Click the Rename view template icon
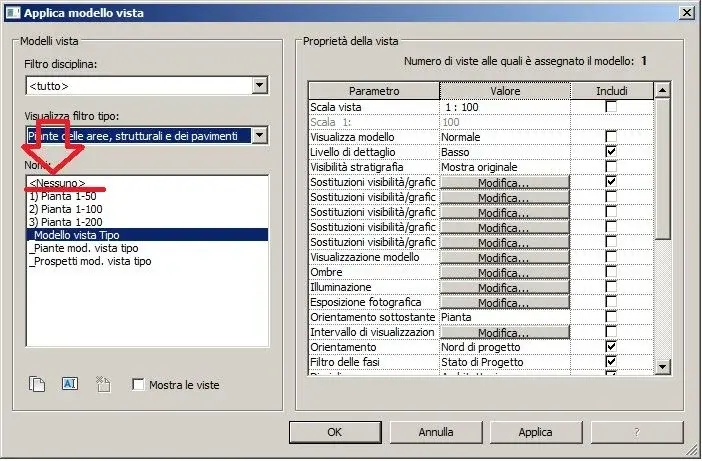This screenshot has width=702, height=461. pos(69,384)
